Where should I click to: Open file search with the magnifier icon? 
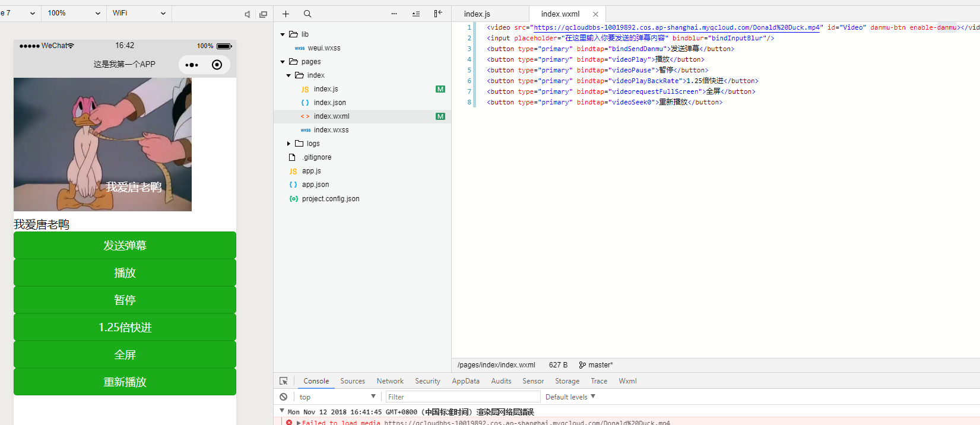pyautogui.click(x=307, y=14)
